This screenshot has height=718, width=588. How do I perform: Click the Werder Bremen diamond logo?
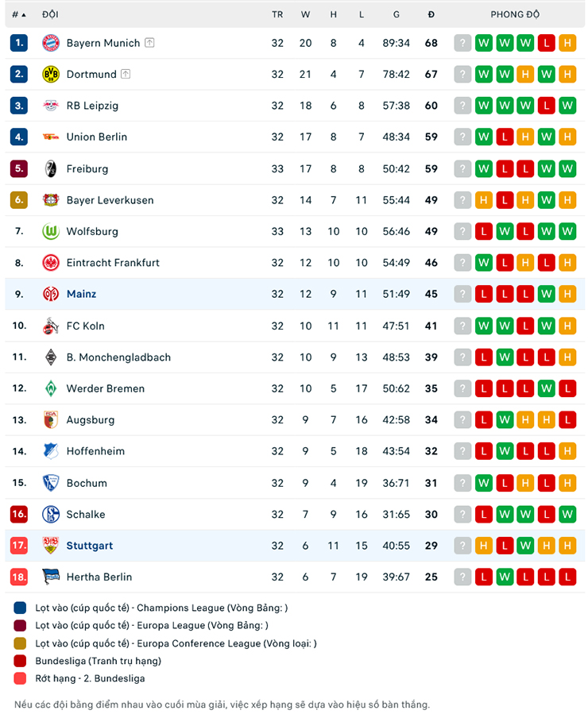[51, 388]
